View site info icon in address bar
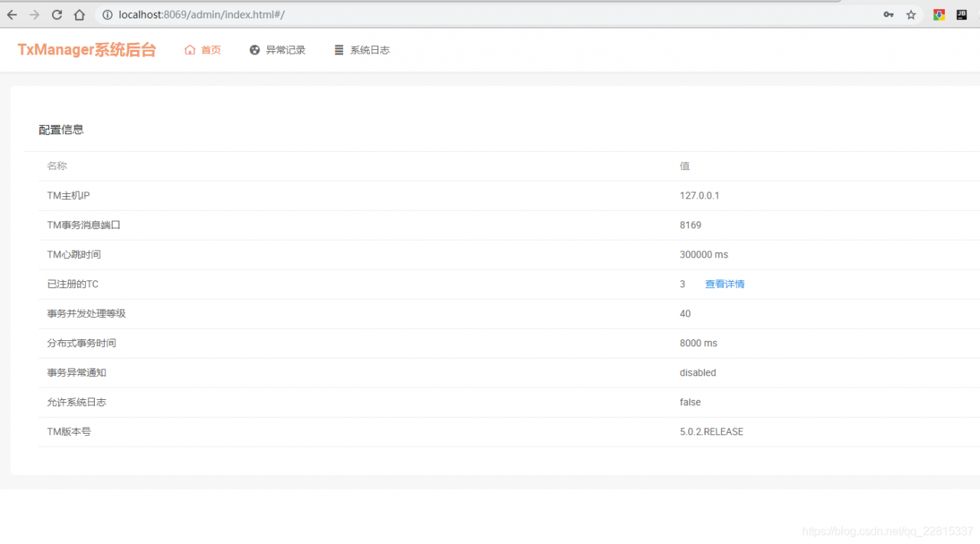 click(x=107, y=15)
